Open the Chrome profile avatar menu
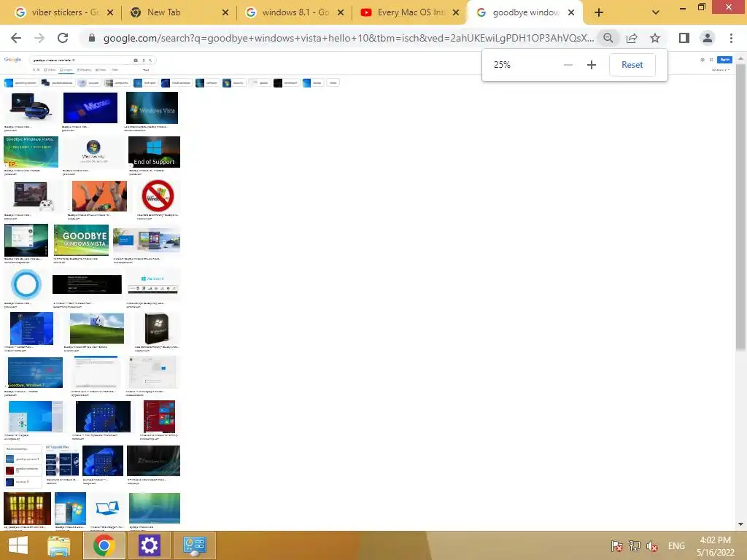The width and height of the screenshot is (747, 560). click(x=708, y=38)
